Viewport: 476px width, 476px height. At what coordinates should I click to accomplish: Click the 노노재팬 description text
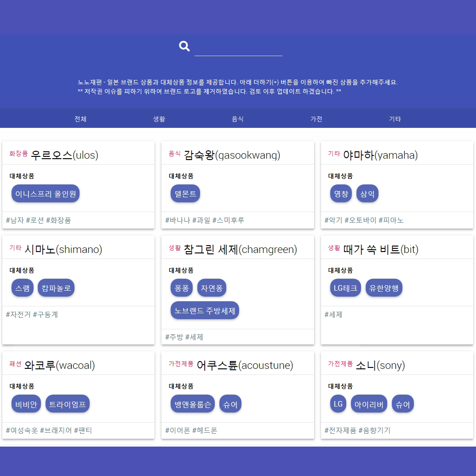238,87
